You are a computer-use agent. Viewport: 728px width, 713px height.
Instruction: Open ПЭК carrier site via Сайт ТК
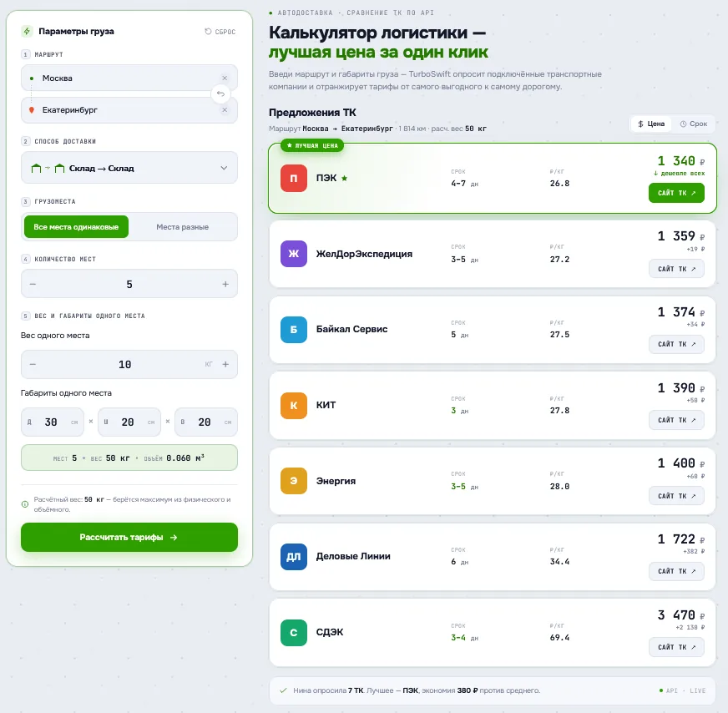coord(676,193)
